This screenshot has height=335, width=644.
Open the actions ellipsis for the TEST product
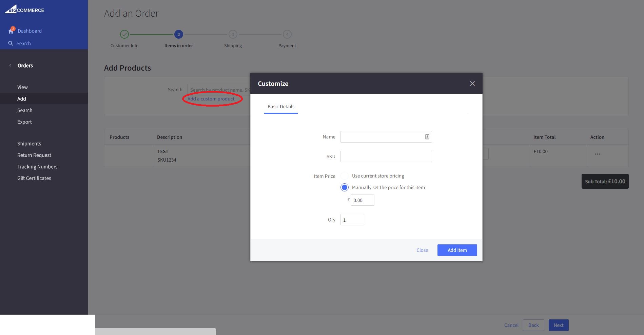tap(598, 154)
